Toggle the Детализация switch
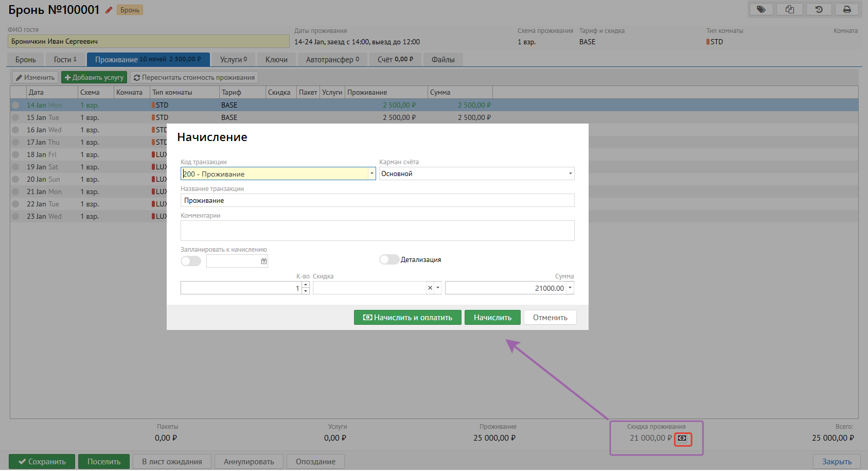 coord(389,259)
